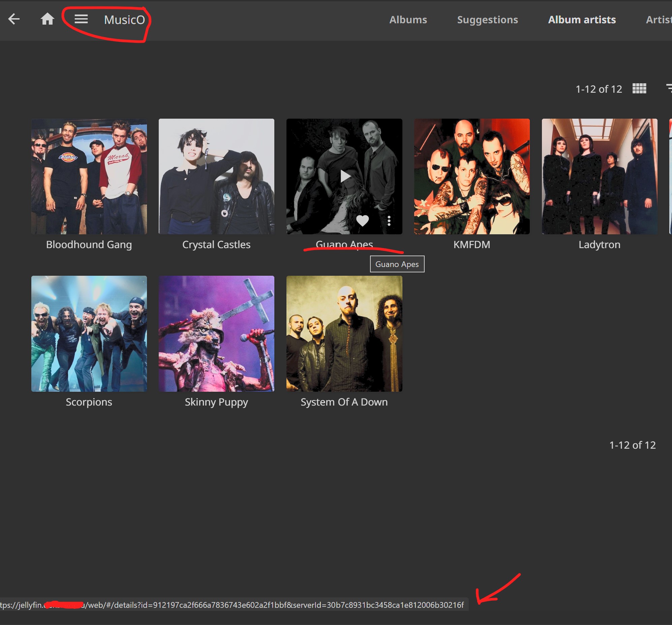Open the Scorpions artist image
The width and height of the screenshot is (672, 625).
point(89,333)
